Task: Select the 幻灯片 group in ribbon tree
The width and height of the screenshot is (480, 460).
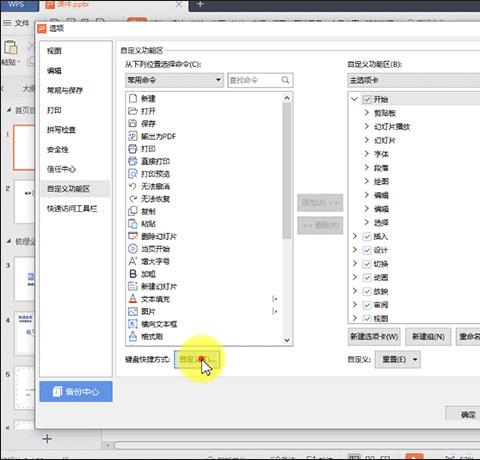Action: 385,140
